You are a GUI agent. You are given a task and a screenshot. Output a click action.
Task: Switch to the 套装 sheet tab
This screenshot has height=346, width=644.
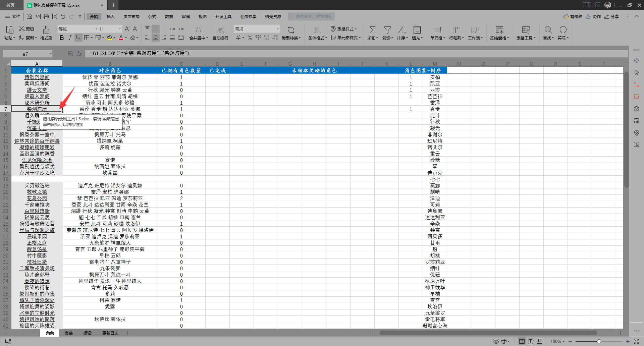click(69, 333)
